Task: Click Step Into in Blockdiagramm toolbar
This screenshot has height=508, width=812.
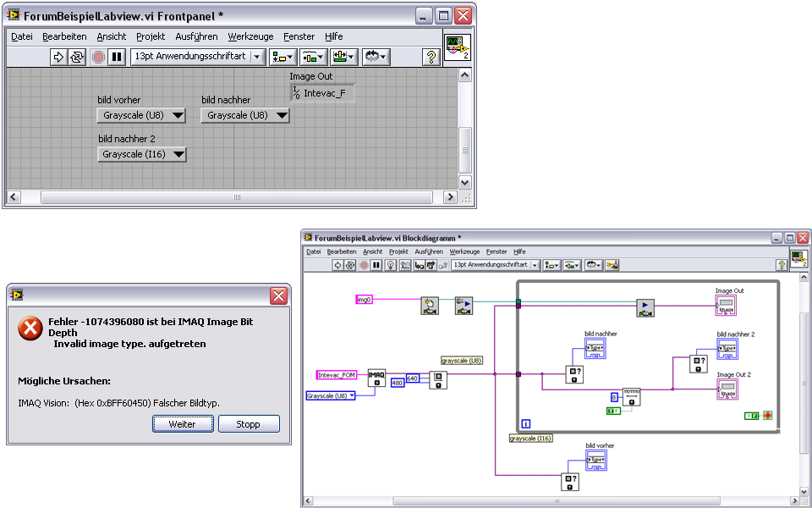Action: [419, 265]
